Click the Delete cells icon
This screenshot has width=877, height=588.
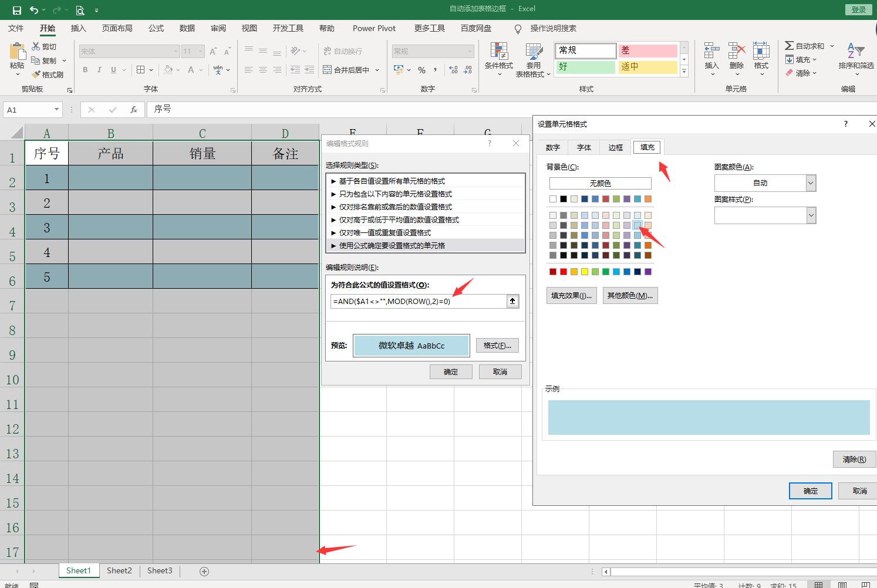pyautogui.click(x=736, y=52)
